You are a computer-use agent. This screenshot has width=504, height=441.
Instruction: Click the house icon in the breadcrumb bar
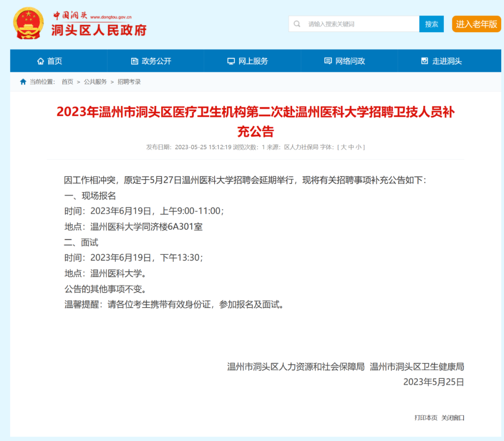[x=23, y=81]
